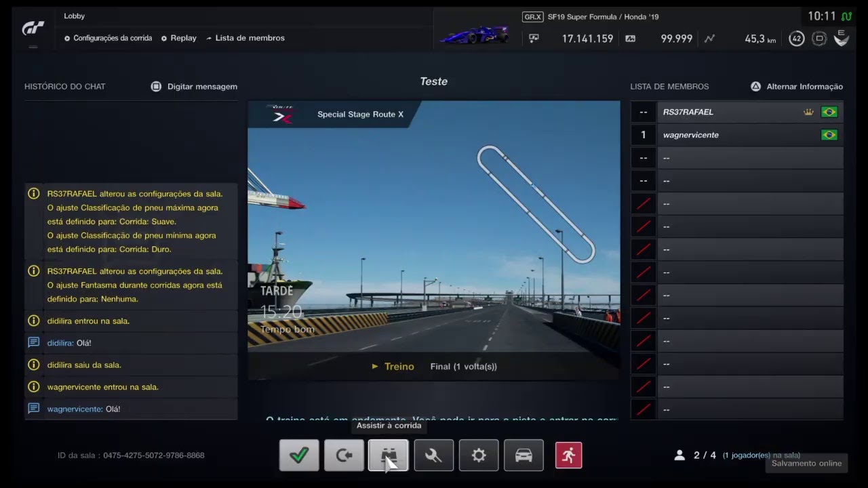The width and height of the screenshot is (868, 488).
Task: Select the Treino session label
Action: tap(399, 367)
